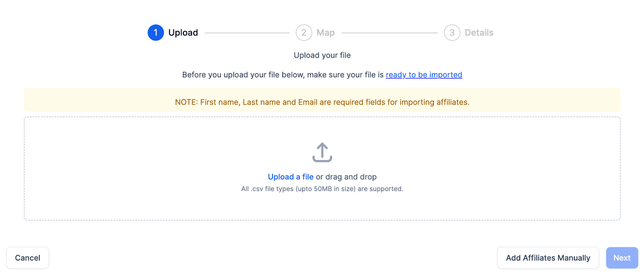Go to the Map step label
This screenshot has width=644, height=275.
(325, 33)
